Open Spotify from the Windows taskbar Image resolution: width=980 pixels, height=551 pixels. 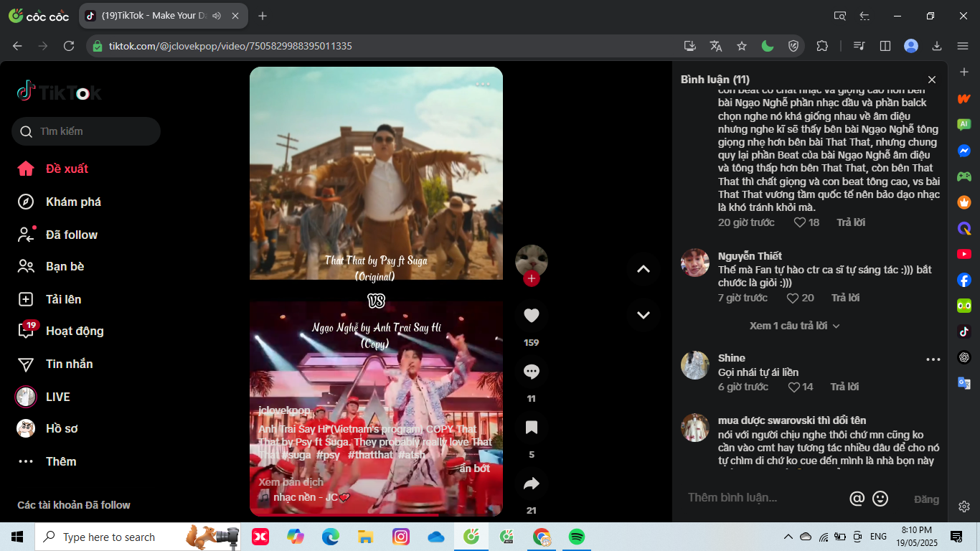pyautogui.click(x=576, y=537)
